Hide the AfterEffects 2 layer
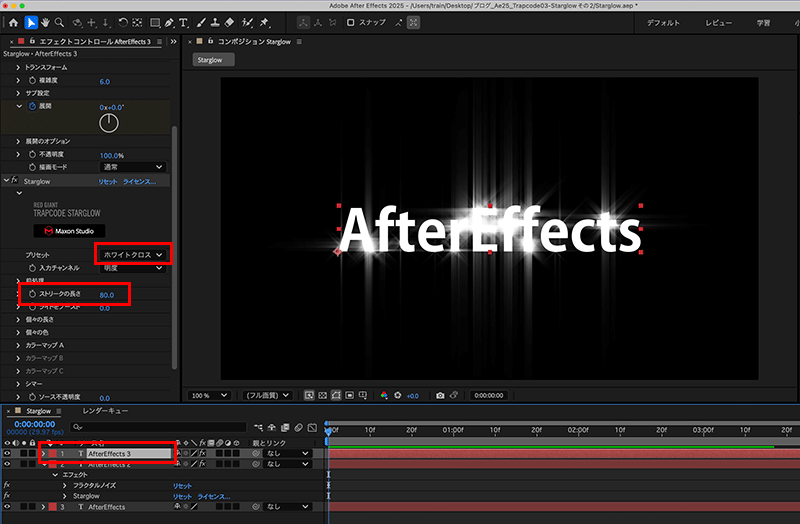Viewport: 800px width, 524px height. click(7, 464)
